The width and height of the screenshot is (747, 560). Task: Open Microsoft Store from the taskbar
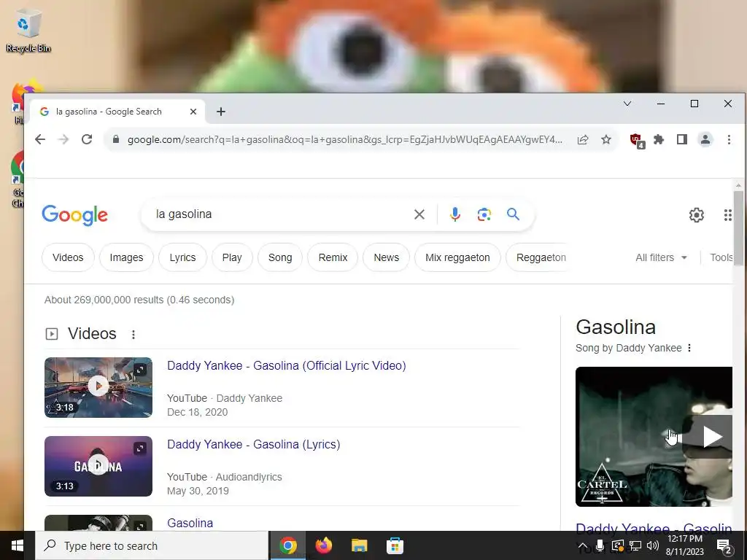pos(395,545)
